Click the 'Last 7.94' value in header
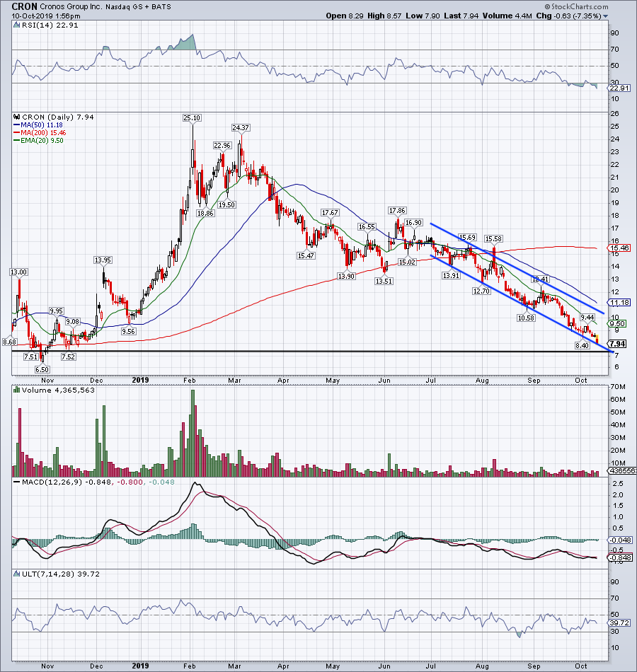This screenshot has height=672, width=637. [x=461, y=16]
